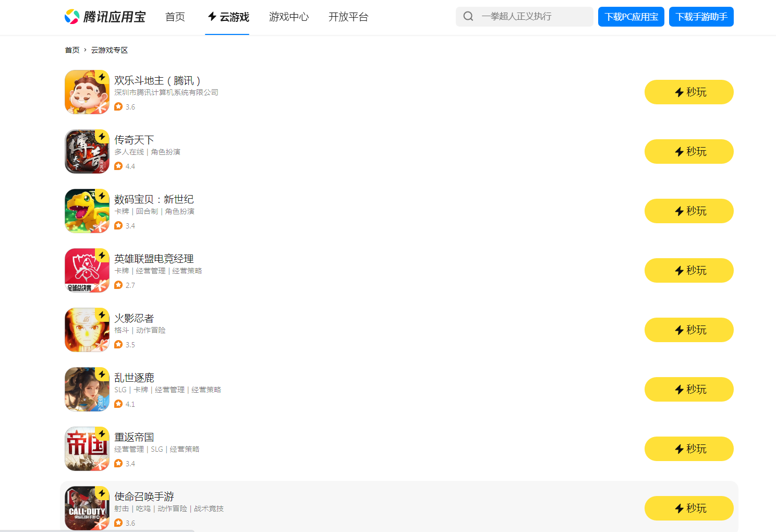Click tags 格斗 | 动作冒险
This screenshot has width=776, height=532.
point(140,330)
